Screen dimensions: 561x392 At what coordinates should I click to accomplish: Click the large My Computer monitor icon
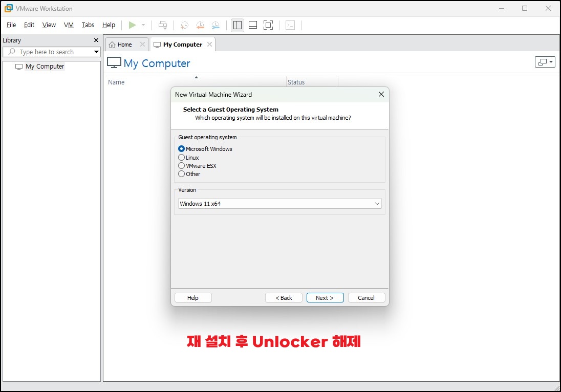pyautogui.click(x=114, y=62)
